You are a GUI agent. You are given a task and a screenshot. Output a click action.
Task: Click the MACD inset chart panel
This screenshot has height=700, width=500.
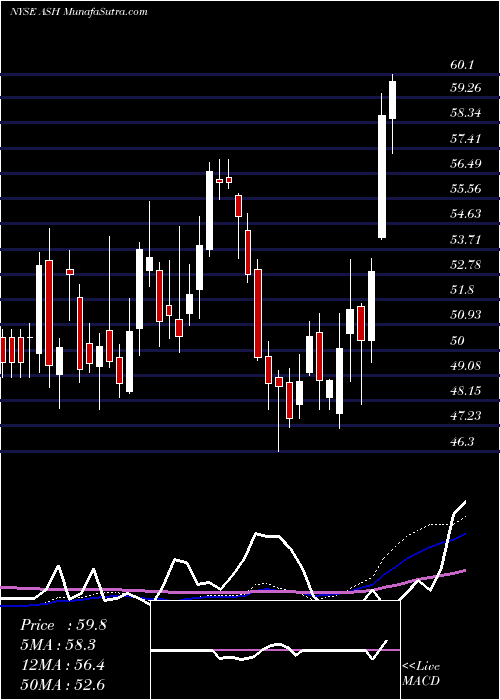pos(275,650)
